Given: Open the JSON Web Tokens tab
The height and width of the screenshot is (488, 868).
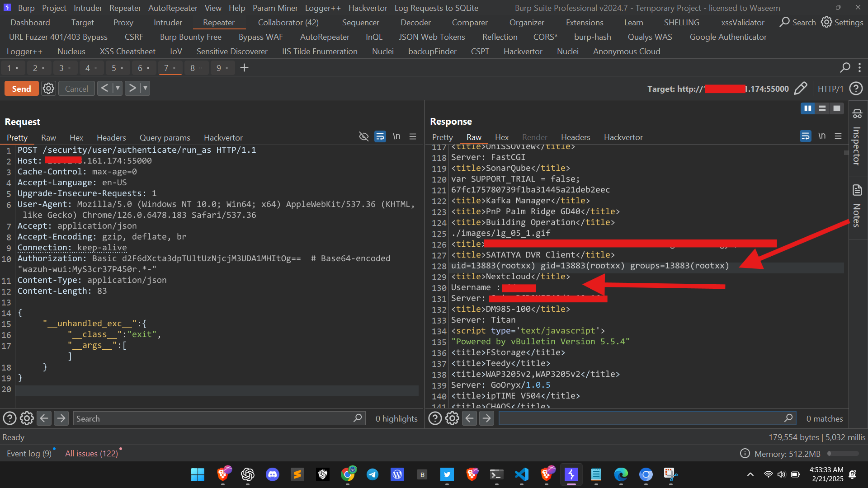Looking at the screenshot, I should pyautogui.click(x=432, y=37).
